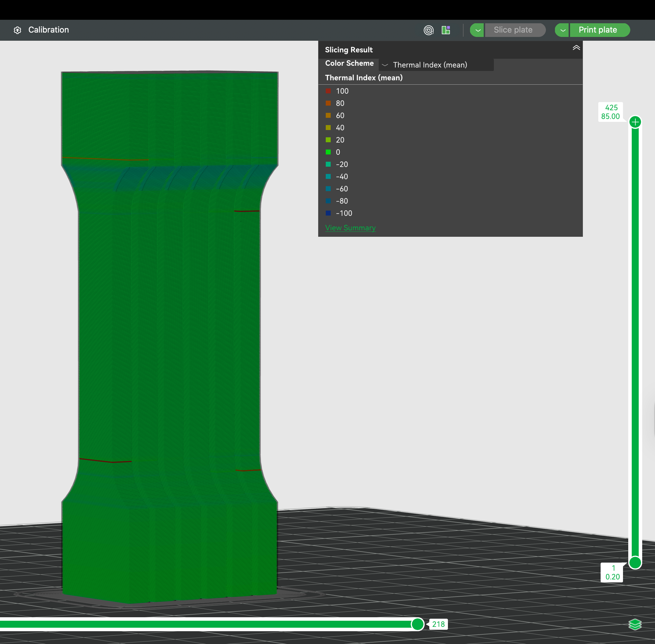Click the Print plate button

click(x=599, y=30)
